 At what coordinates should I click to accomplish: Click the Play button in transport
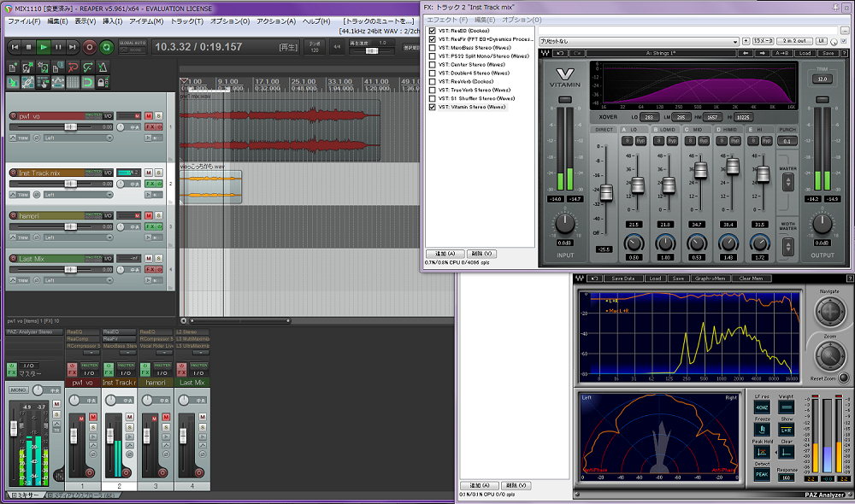pos(44,47)
